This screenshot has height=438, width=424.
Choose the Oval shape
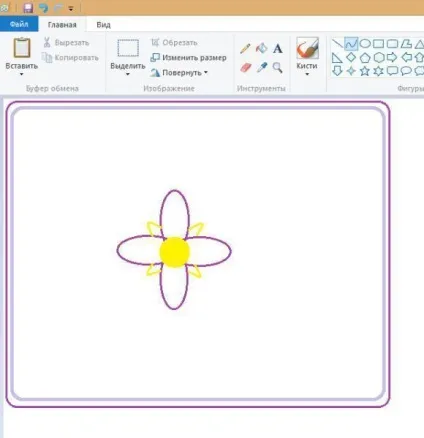[x=365, y=44]
